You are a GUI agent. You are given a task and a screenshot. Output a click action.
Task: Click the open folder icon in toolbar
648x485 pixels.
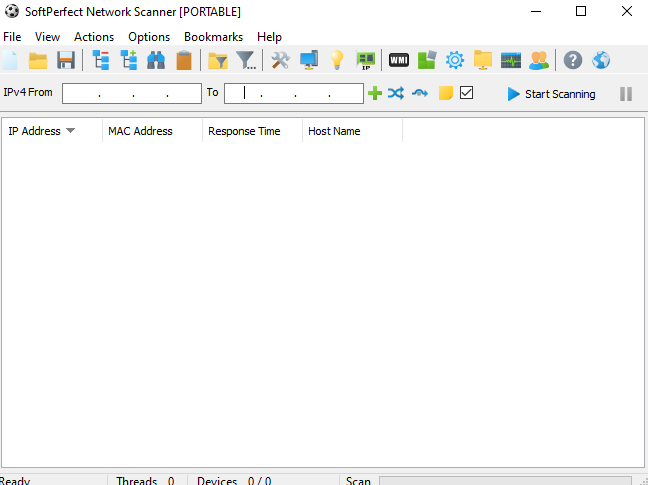coord(38,60)
